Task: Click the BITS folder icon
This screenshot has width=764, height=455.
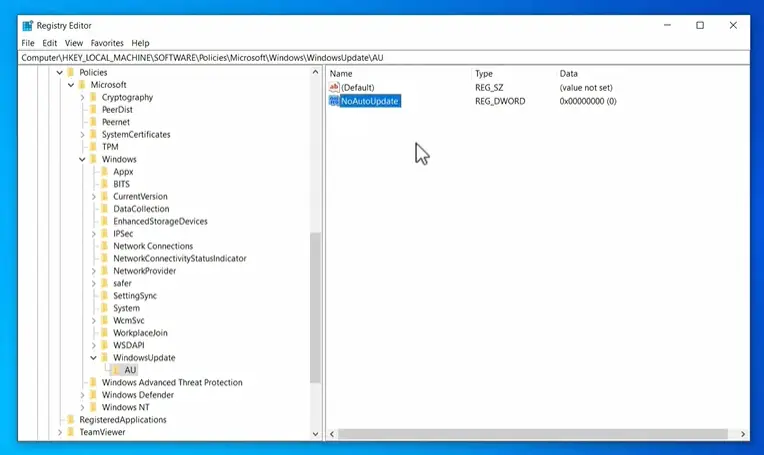Action: [x=104, y=184]
